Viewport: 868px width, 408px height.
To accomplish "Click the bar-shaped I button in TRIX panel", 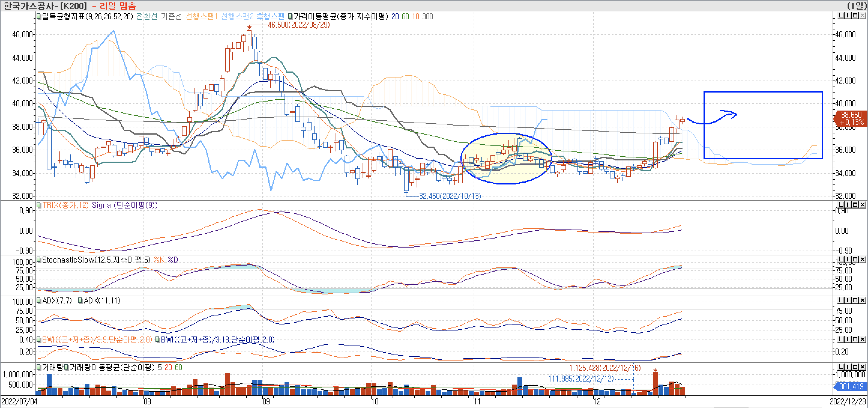I will pyautogui.click(x=848, y=205).
